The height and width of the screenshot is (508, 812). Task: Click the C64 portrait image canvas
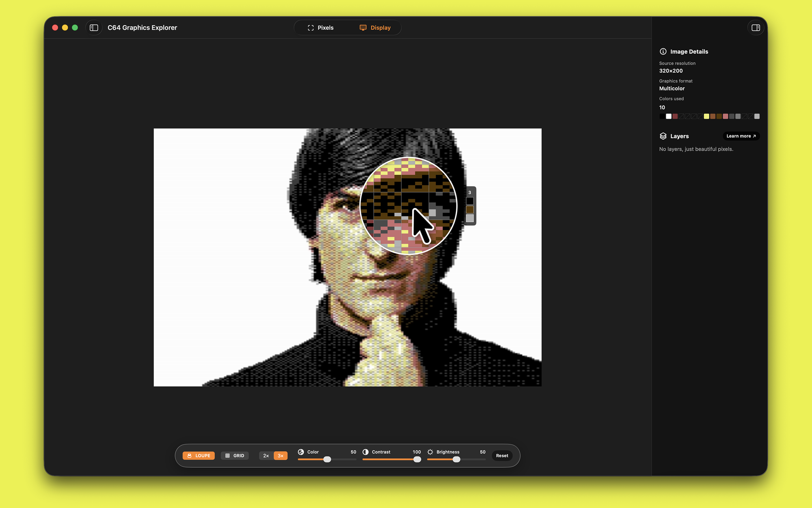[x=348, y=257]
